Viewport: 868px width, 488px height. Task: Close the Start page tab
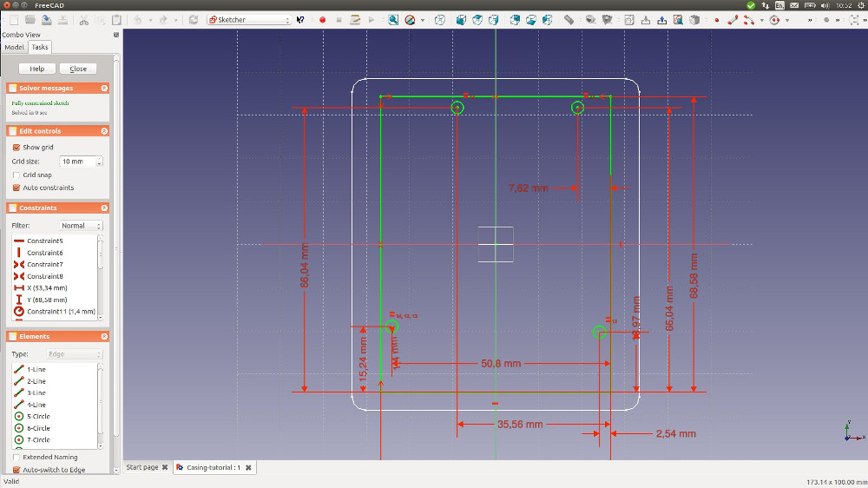point(165,467)
